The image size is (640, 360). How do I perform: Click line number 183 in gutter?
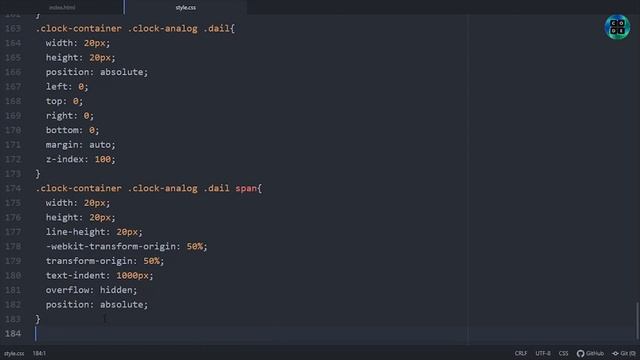pyautogui.click(x=13, y=319)
